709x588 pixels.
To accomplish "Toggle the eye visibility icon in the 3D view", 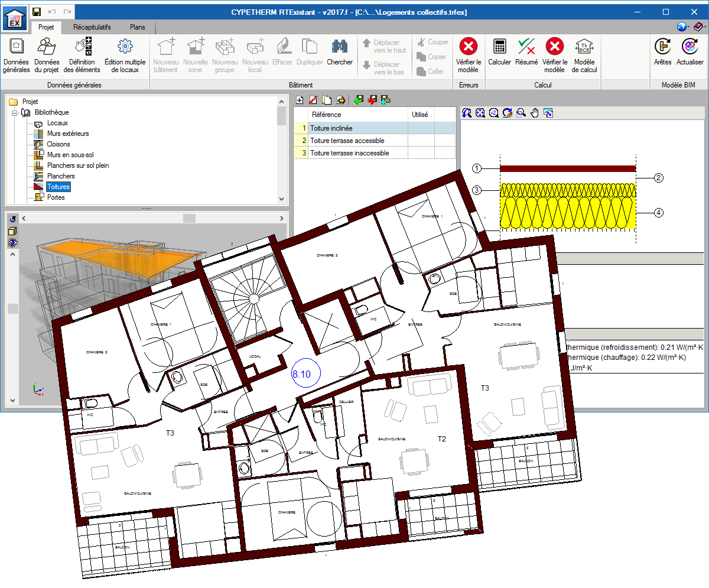I will click(13, 242).
